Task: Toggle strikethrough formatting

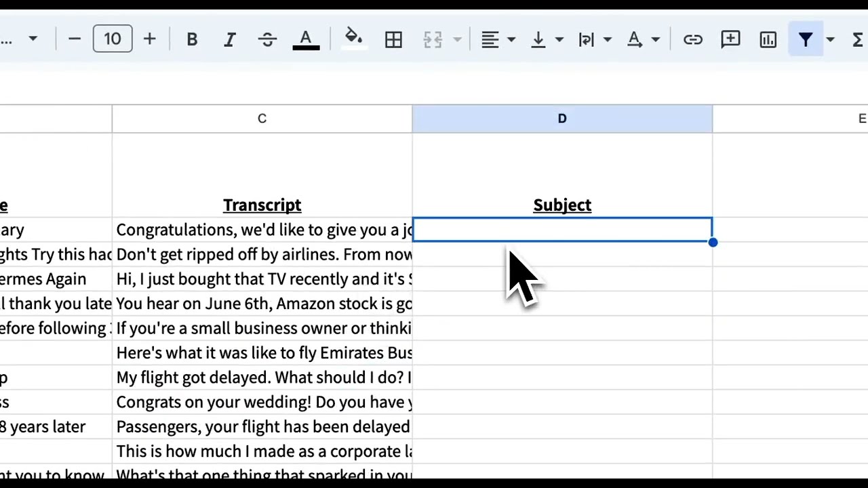Action: coord(267,39)
